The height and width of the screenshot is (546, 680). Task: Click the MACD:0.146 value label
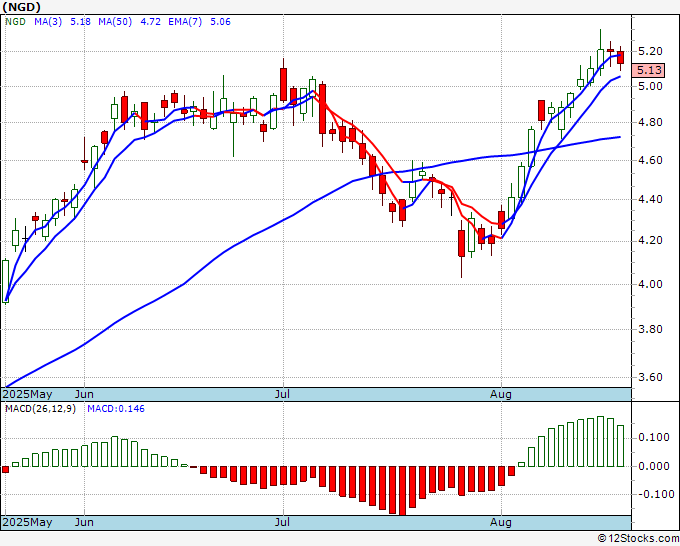coord(116,409)
